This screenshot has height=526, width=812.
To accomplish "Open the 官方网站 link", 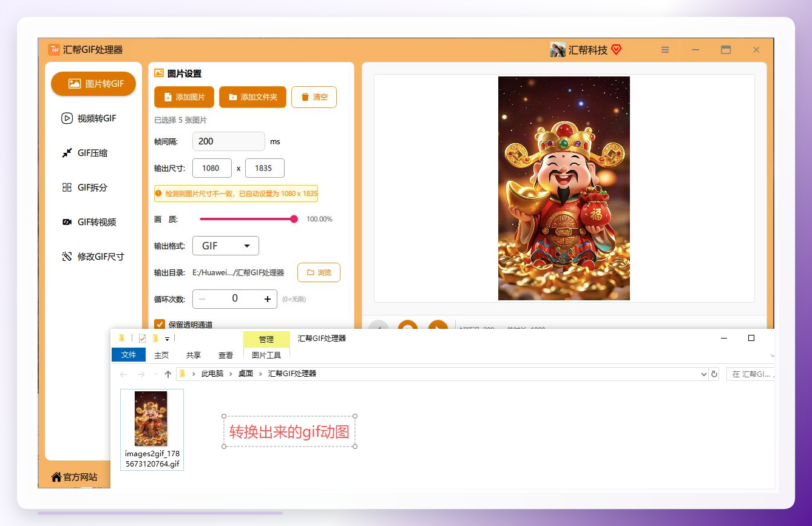I will (x=74, y=477).
